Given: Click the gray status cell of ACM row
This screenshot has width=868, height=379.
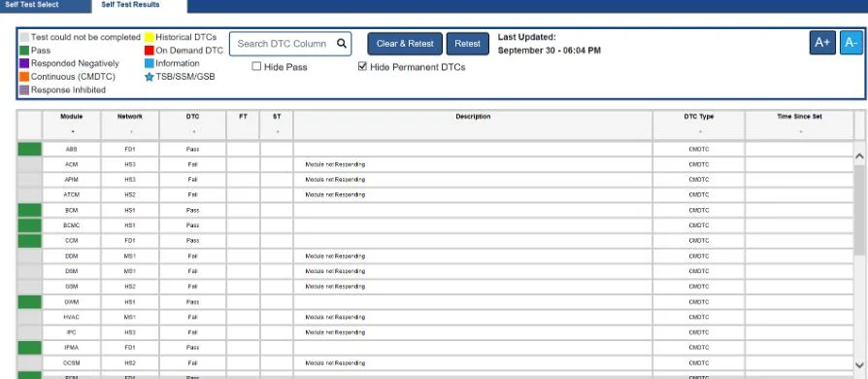Looking at the screenshot, I should pos(30,164).
